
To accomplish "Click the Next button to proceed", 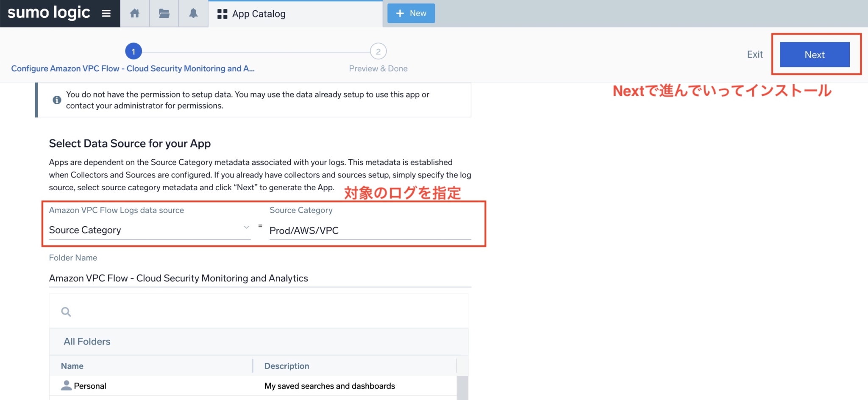I will (x=814, y=55).
